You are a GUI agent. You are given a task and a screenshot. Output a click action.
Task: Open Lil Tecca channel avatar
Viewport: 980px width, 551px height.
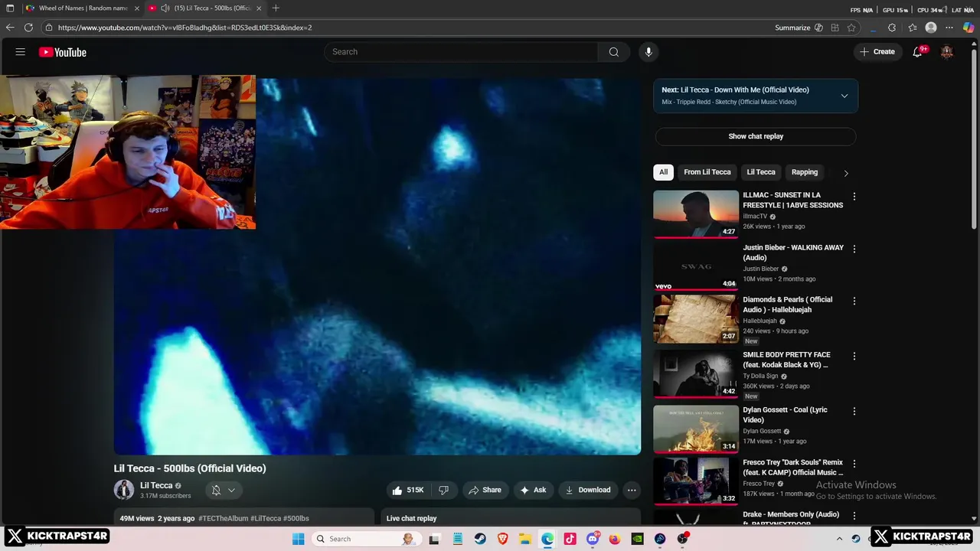tap(124, 490)
